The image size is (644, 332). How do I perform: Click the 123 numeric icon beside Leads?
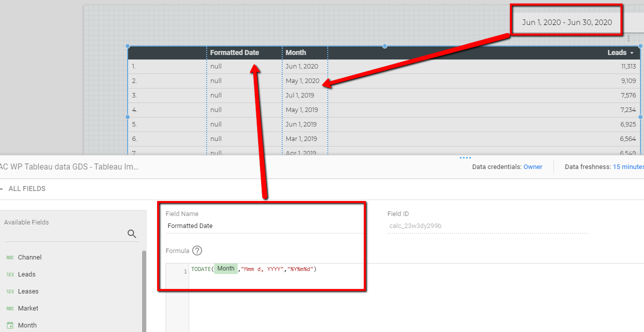[x=10, y=274]
